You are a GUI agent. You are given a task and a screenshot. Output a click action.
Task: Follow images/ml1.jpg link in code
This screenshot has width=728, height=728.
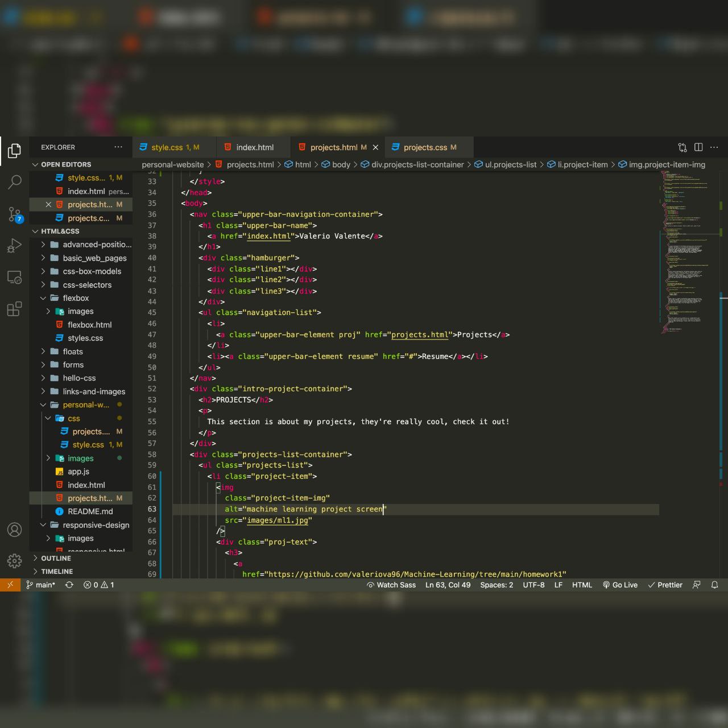278,520
